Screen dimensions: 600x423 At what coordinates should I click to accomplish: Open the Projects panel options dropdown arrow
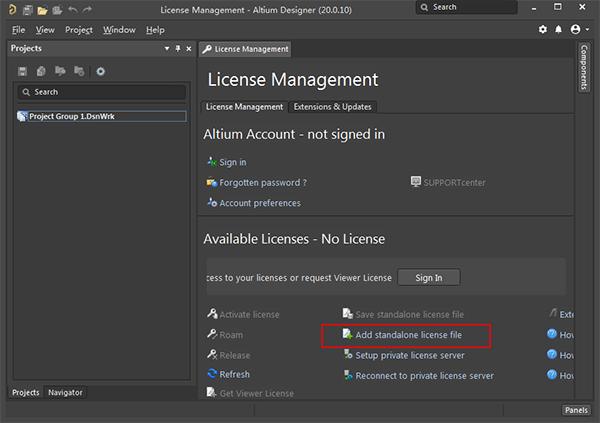(167, 49)
